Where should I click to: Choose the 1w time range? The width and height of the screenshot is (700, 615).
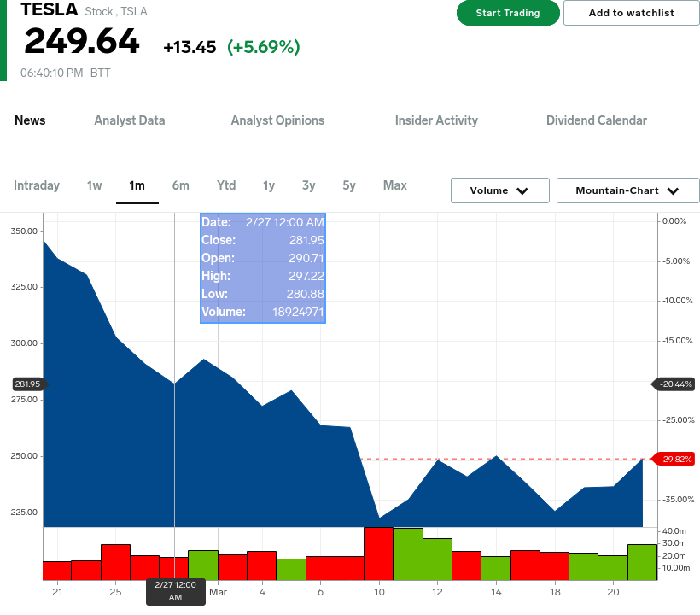[94, 185]
